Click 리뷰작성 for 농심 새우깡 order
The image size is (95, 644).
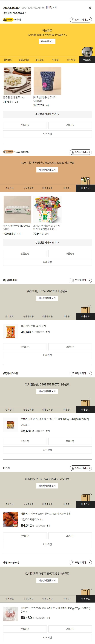[47, 355]
